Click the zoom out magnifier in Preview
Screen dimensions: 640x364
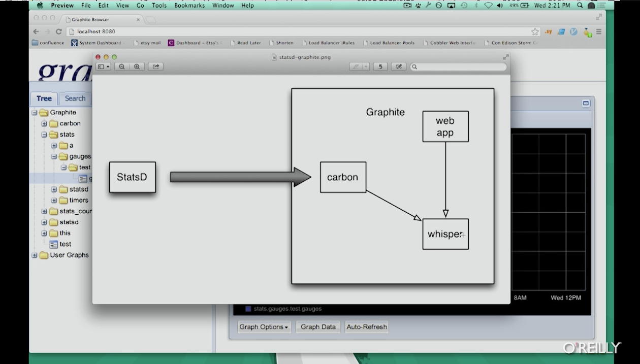(122, 67)
